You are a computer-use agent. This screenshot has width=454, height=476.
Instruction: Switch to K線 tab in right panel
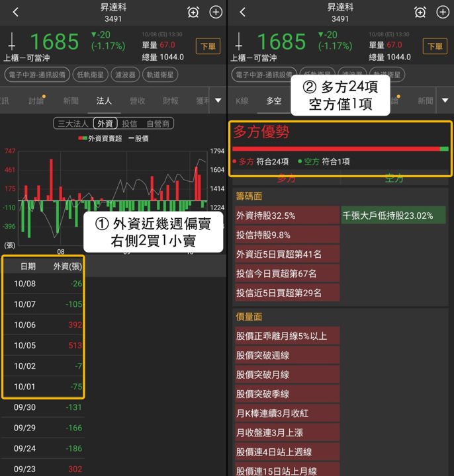tap(242, 100)
